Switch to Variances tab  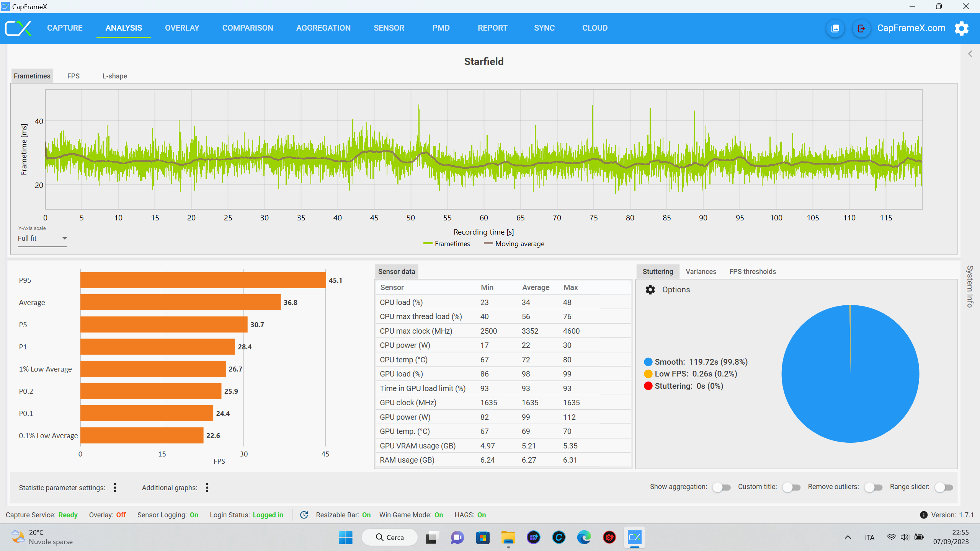701,271
